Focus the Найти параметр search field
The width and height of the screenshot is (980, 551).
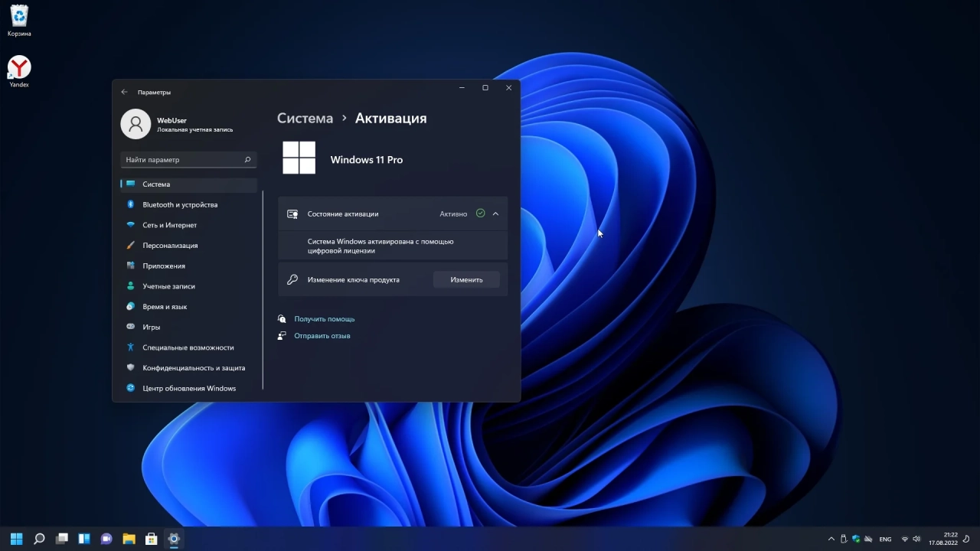pos(188,160)
